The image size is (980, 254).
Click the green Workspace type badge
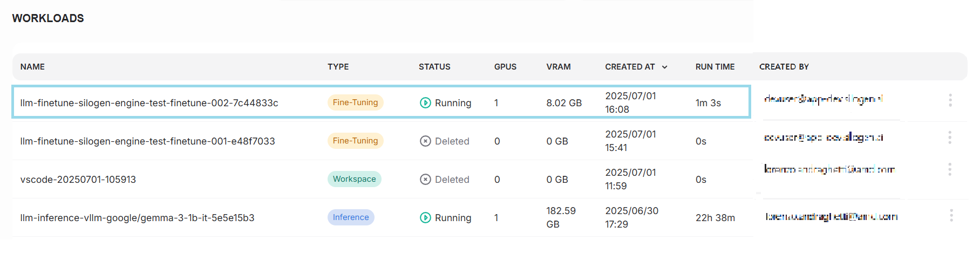tap(354, 179)
